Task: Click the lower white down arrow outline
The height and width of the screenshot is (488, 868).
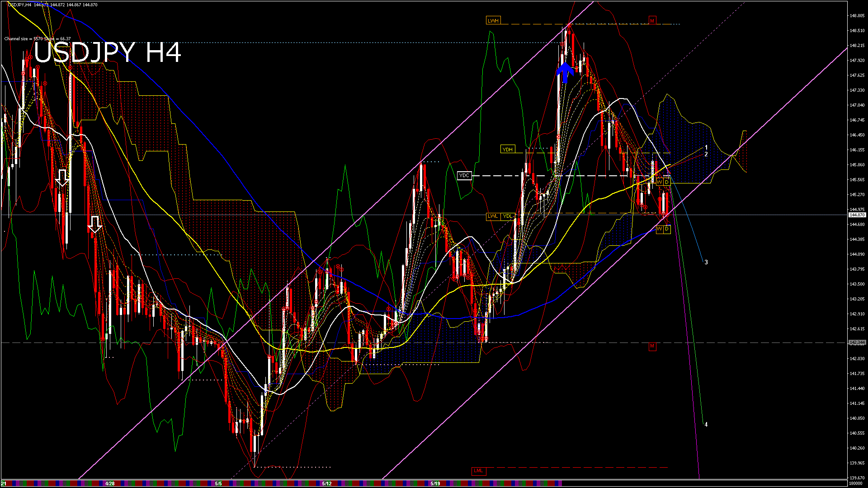Action: [x=94, y=224]
